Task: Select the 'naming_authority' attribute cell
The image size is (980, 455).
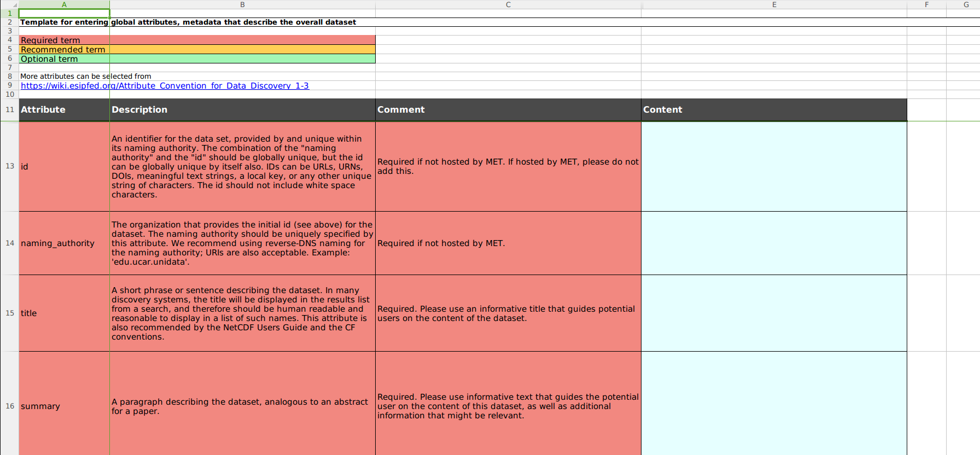Action: point(64,243)
